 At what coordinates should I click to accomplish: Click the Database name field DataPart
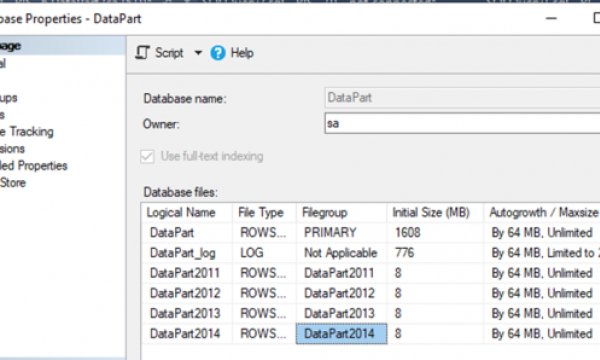pyautogui.click(x=462, y=98)
